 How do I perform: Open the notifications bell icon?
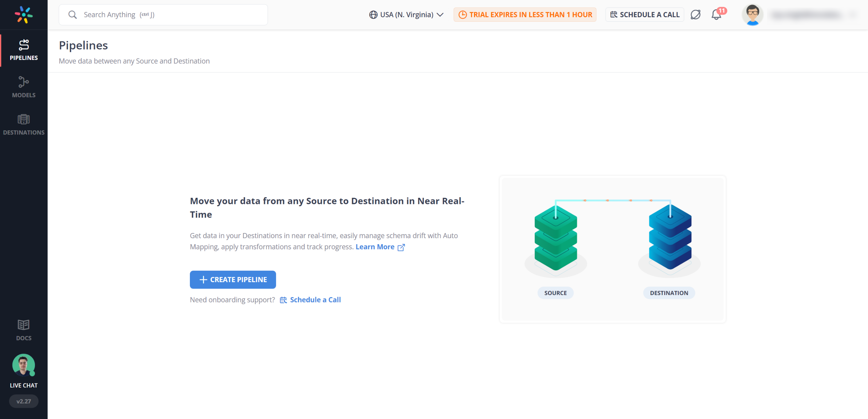coord(716,15)
